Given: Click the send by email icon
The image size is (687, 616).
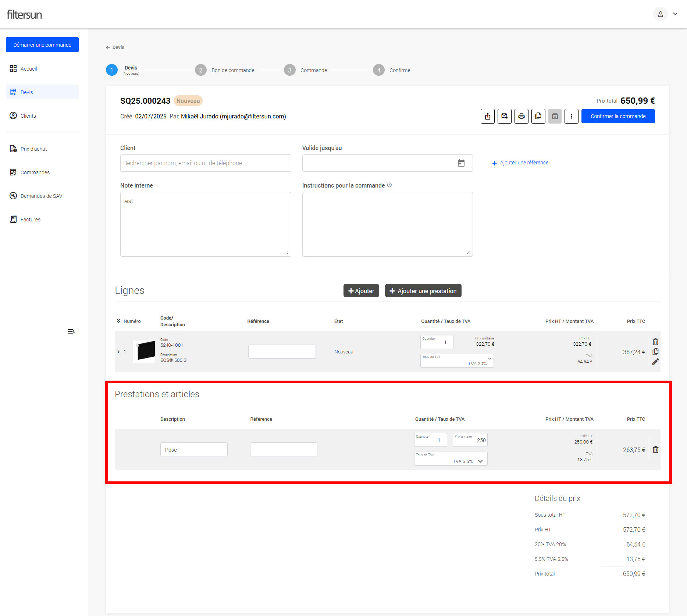Looking at the screenshot, I should click(x=504, y=116).
